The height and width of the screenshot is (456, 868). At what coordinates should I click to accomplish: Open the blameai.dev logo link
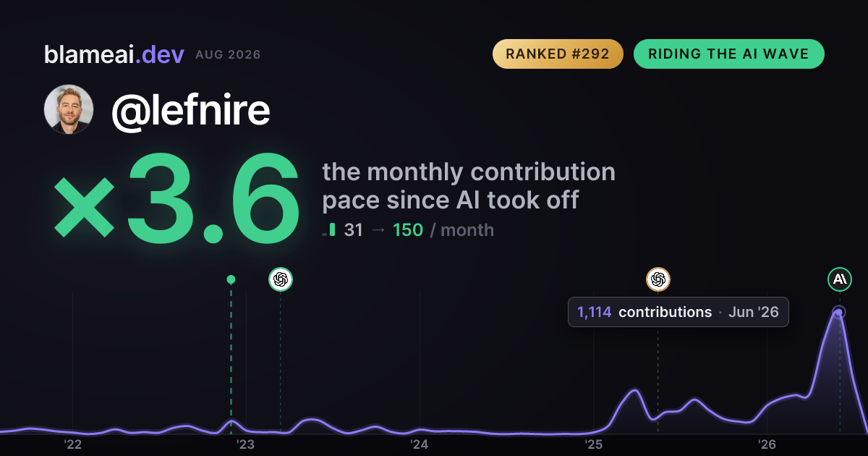[x=114, y=54]
